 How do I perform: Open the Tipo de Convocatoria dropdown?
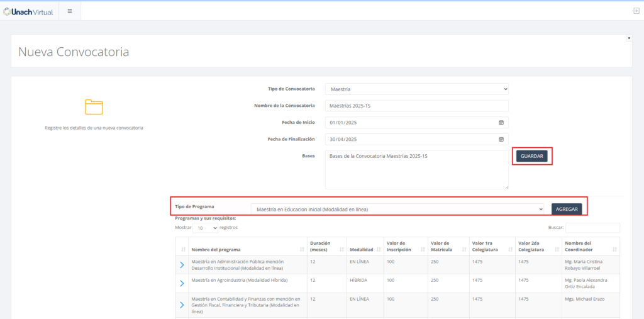tap(416, 89)
